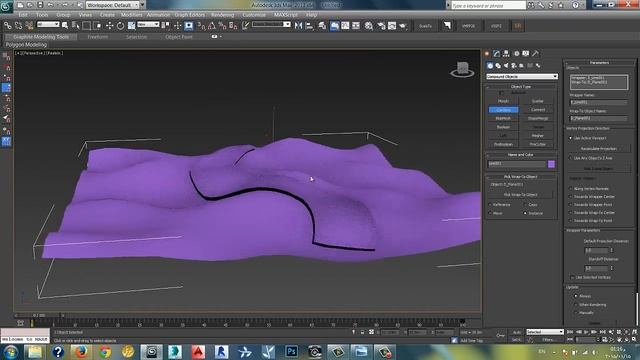Select the Towards Wrapper Center radio option
The width and height of the screenshot is (640, 360).
[571, 197]
